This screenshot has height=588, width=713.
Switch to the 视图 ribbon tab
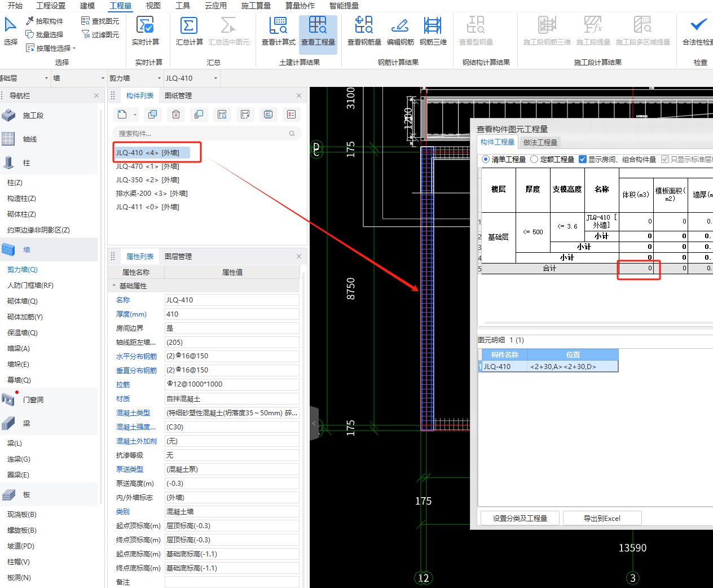click(x=153, y=6)
